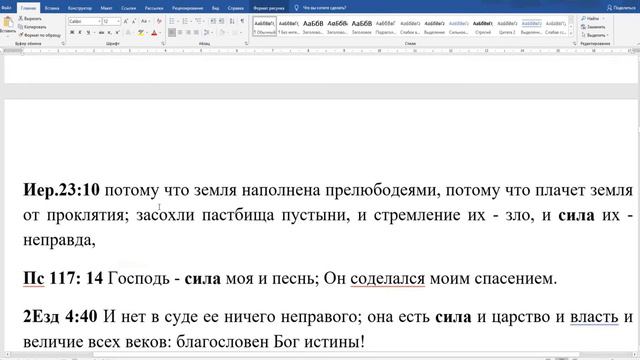Expand the styles gallery arrow
Viewport: 640px width, 360px height.
tap(571, 34)
